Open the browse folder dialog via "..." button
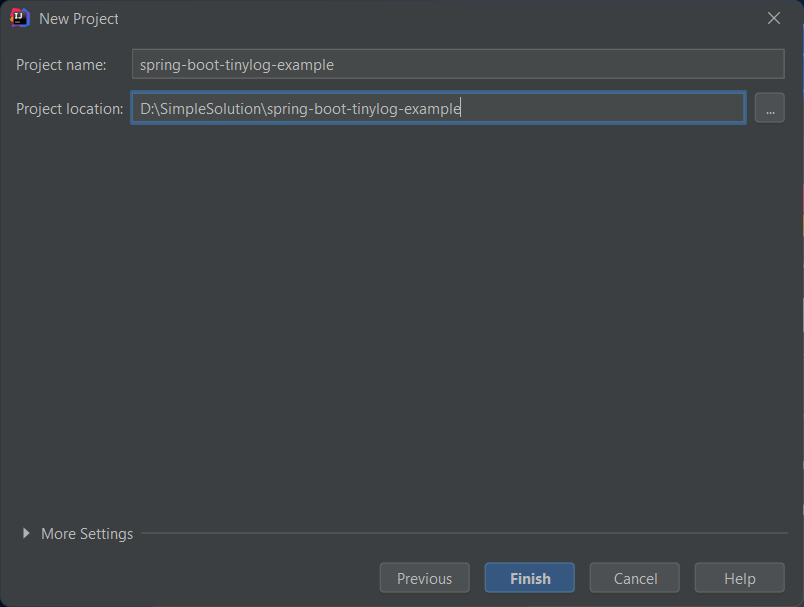Viewport: 804px width, 607px height. (769, 108)
